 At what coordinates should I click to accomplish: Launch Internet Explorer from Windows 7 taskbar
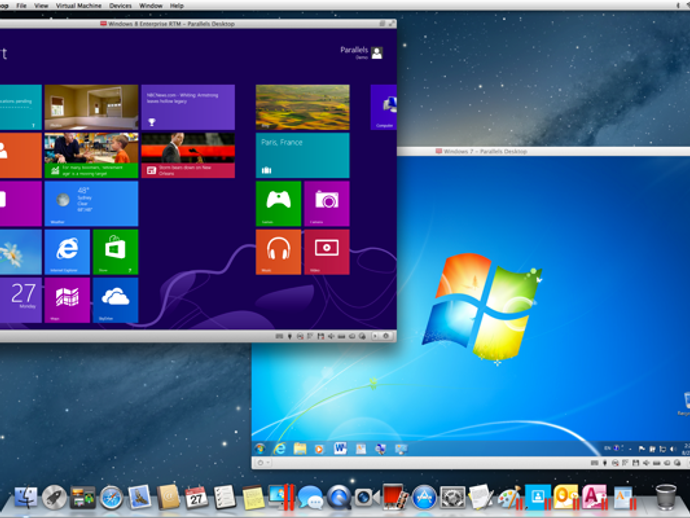tap(279, 448)
